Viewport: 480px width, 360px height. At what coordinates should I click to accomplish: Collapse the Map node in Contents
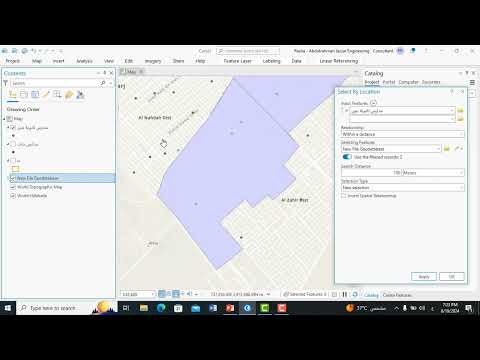[x=5, y=119]
